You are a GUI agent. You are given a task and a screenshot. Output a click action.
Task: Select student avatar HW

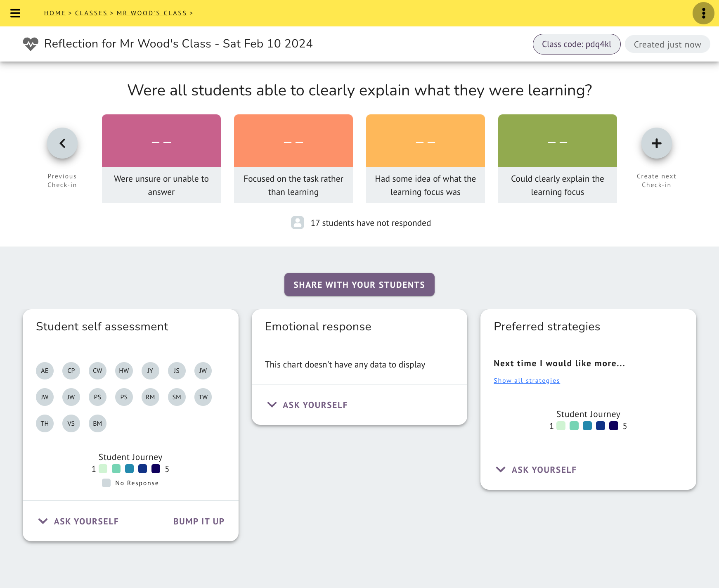(x=124, y=371)
